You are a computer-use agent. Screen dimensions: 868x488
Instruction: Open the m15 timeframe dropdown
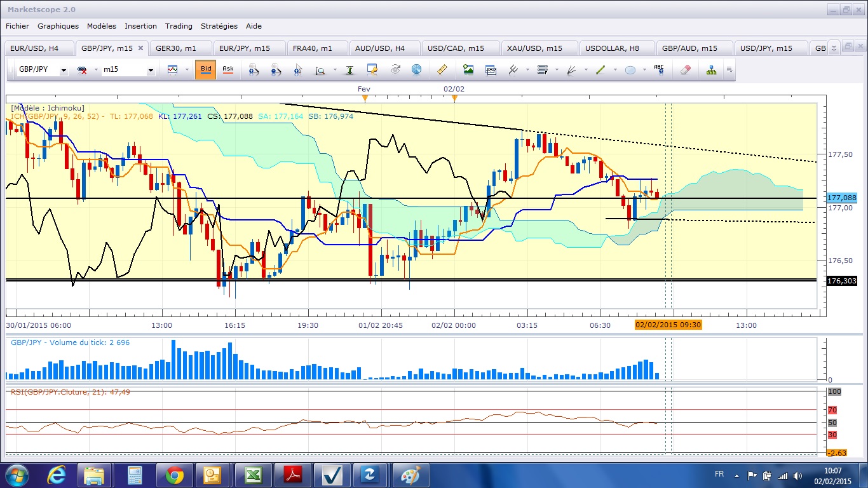coord(151,71)
